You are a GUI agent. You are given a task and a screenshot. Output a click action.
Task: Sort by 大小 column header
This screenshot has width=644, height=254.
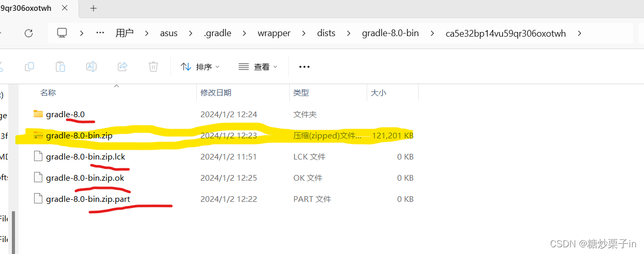(x=379, y=92)
